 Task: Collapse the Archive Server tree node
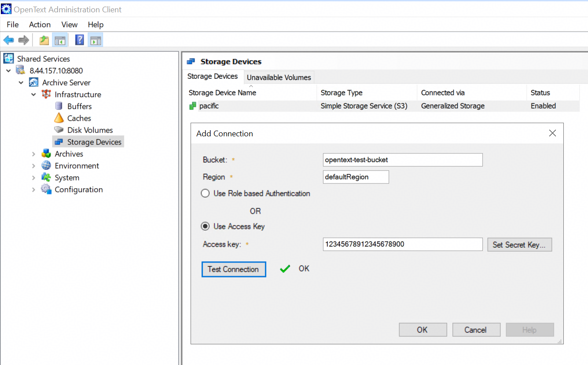(x=21, y=82)
